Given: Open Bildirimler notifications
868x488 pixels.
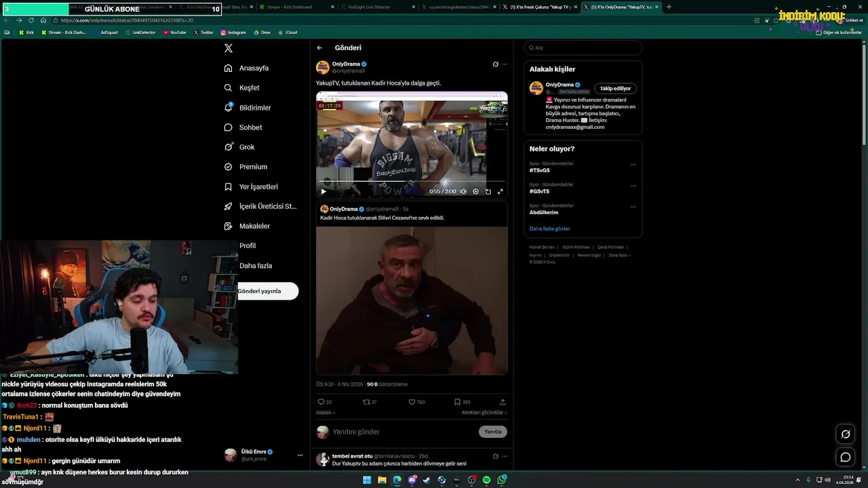Looking at the screenshot, I should tap(248, 108).
